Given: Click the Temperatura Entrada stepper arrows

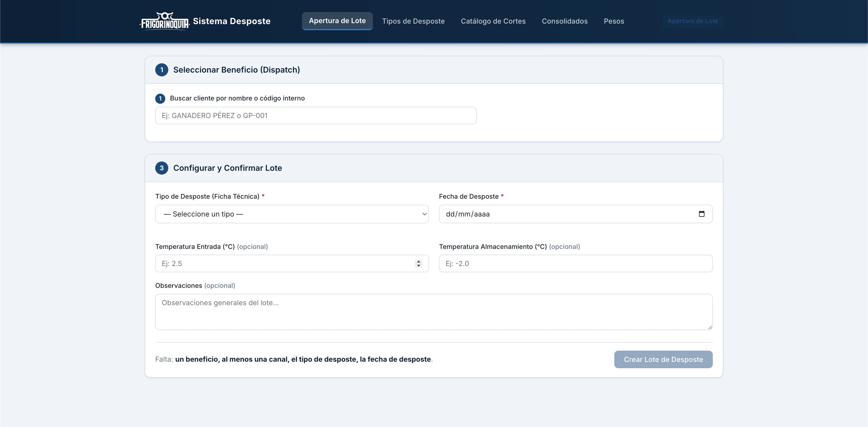Looking at the screenshot, I should [418, 263].
